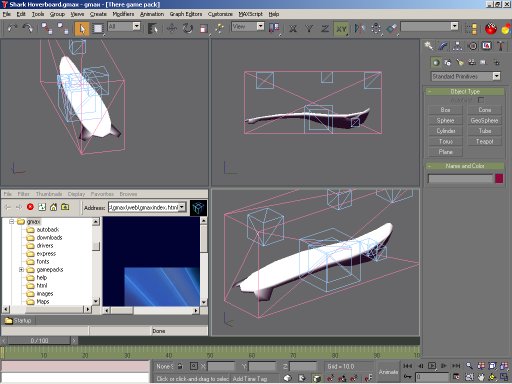Open the All selection filter dropdown
This screenshot has width=512, height=384.
coord(136,26)
